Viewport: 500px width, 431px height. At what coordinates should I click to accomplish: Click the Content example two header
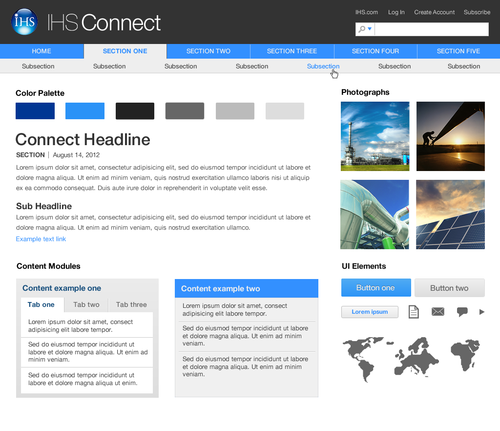(246, 288)
